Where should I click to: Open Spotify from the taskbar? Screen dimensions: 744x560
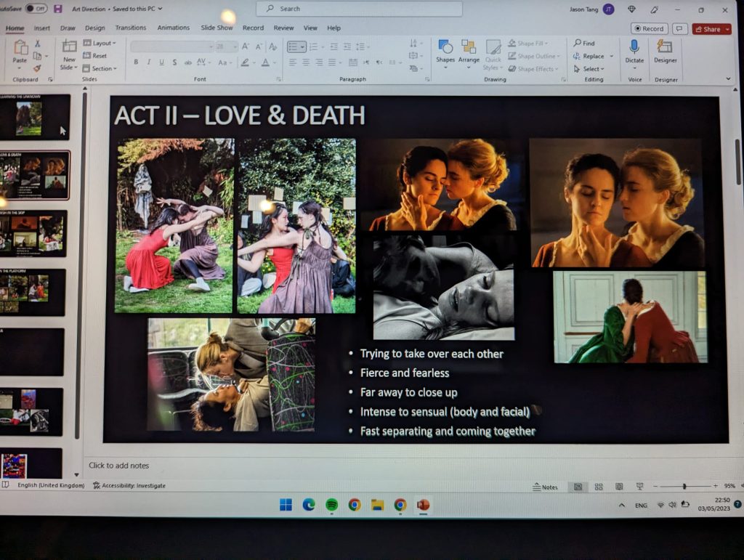click(331, 505)
